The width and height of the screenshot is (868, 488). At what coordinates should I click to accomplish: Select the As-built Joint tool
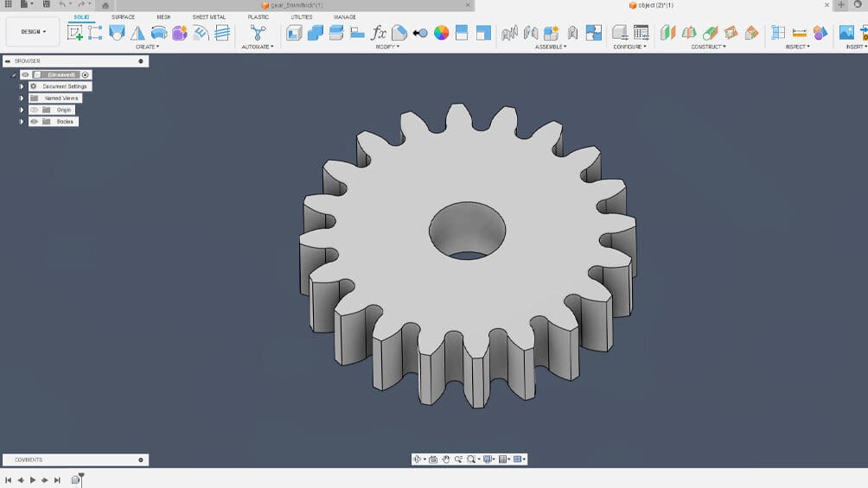530,33
